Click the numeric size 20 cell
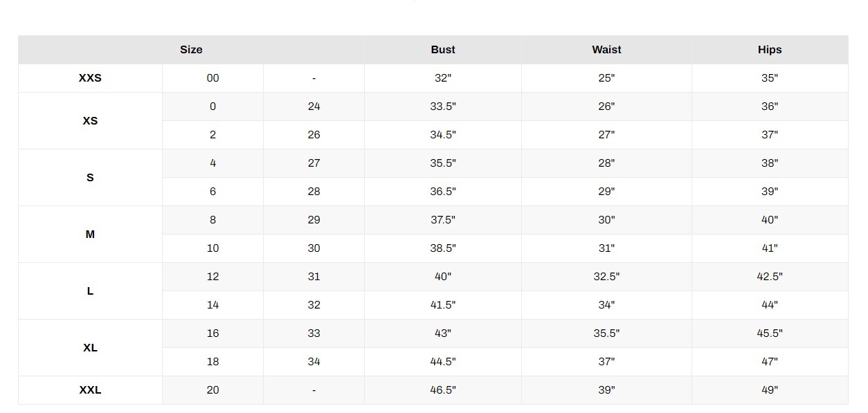The image size is (868, 413). point(213,390)
